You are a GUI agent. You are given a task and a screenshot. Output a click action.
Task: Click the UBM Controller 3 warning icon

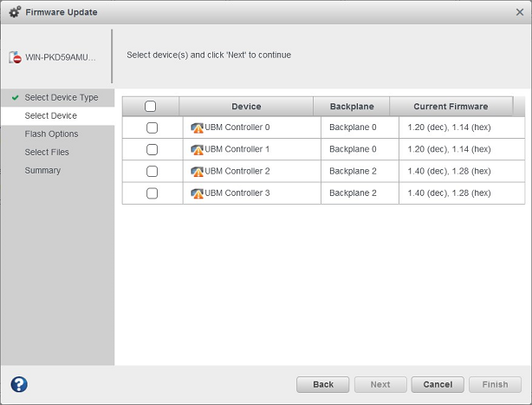(198, 193)
